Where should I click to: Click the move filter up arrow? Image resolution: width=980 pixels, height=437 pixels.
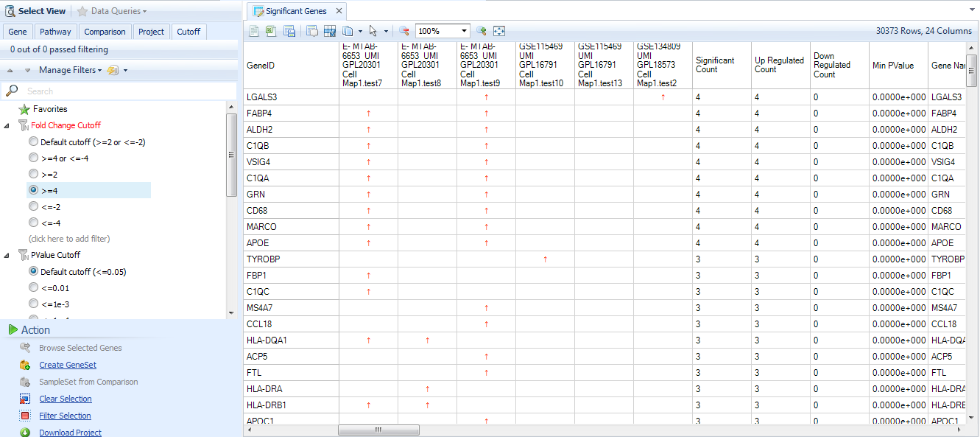click(x=11, y=71)
